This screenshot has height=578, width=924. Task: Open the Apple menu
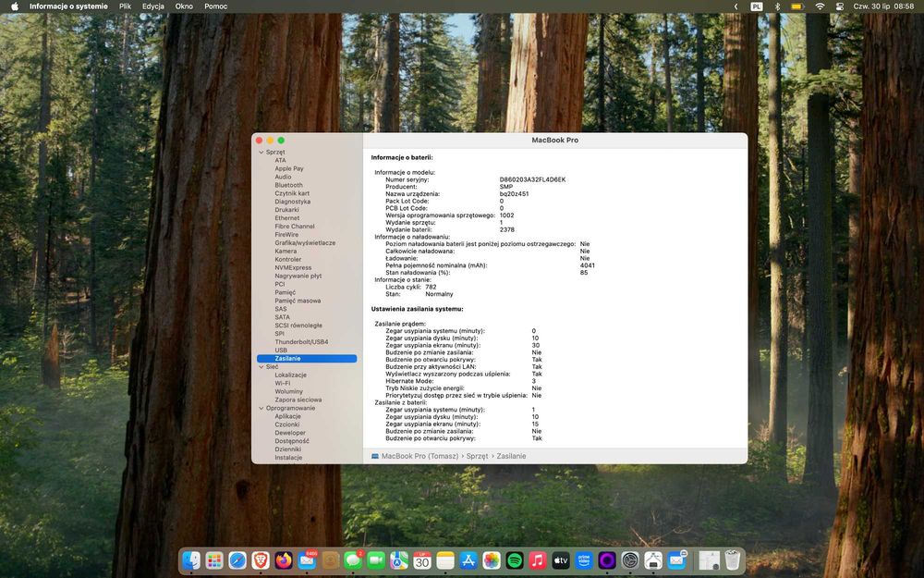[15, 6]
